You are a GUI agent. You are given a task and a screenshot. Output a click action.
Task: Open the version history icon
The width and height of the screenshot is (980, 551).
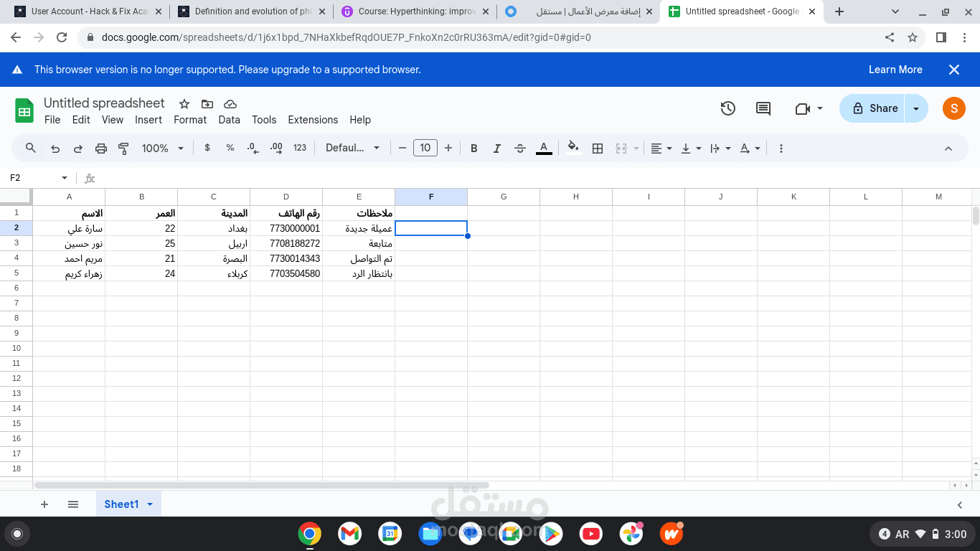tap(727, 108)
